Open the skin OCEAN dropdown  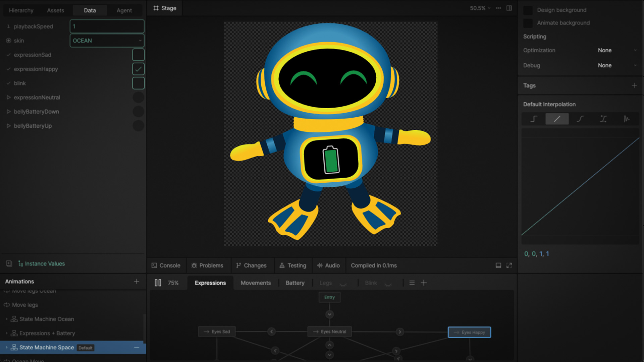107,41
